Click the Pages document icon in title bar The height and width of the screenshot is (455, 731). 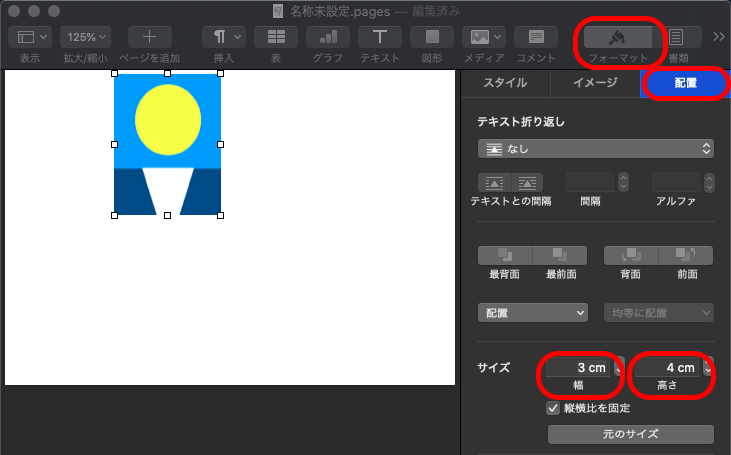(x=278, y=11)
